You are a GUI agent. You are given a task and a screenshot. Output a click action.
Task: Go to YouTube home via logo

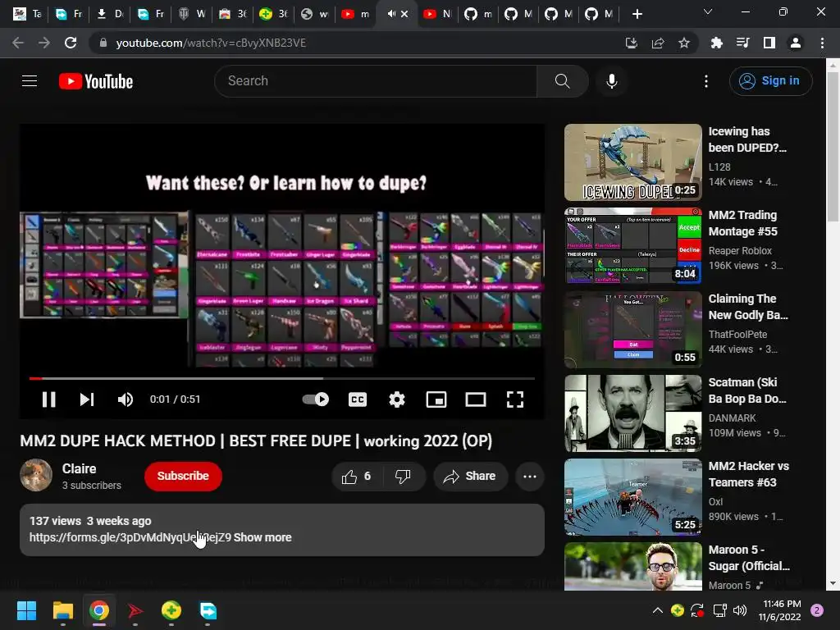[x=96, y=81]
